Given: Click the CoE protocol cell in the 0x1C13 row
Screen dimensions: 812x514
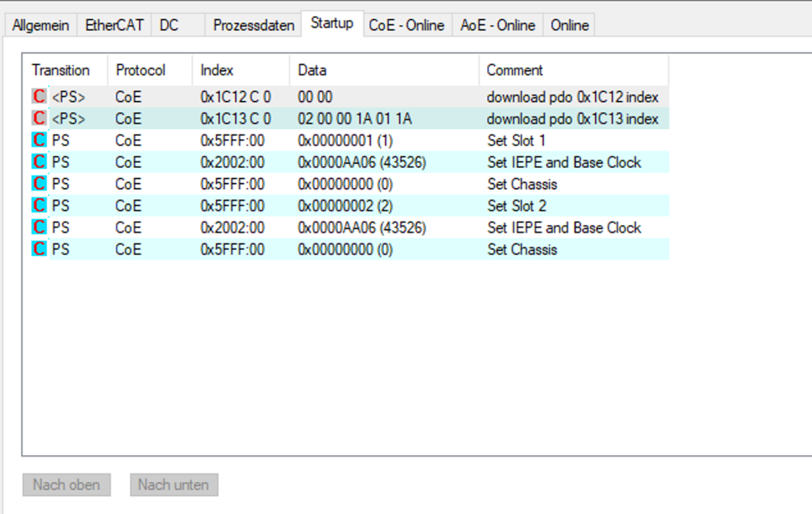Looking at the screenshot, I should click(128, 119).
